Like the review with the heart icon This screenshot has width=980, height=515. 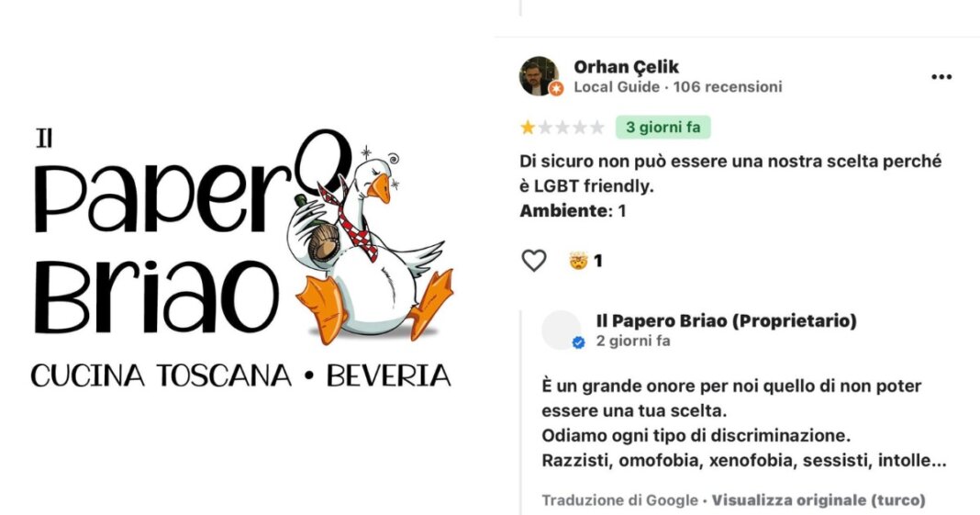tap(534, 261)
